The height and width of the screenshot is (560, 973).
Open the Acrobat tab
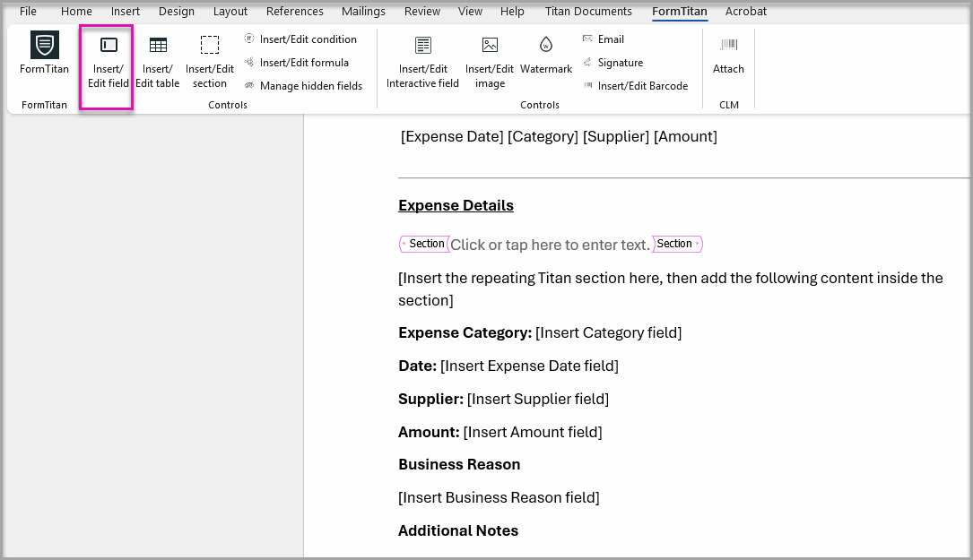[746, 11]
